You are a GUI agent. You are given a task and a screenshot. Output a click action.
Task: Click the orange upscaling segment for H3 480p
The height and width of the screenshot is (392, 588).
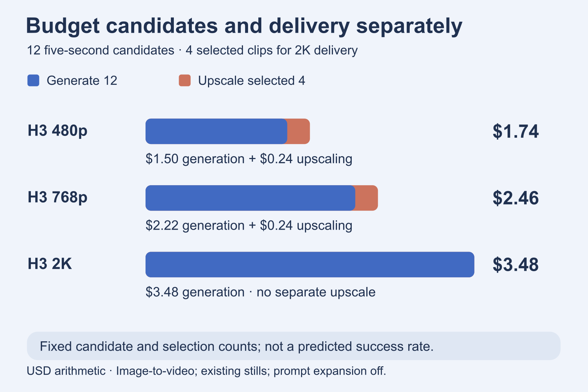(x=299, y=131)
